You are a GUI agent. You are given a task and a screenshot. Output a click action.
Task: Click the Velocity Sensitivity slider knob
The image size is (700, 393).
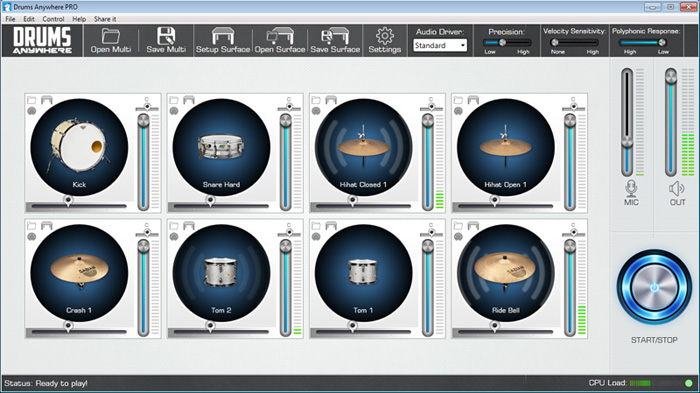(555, 42)
